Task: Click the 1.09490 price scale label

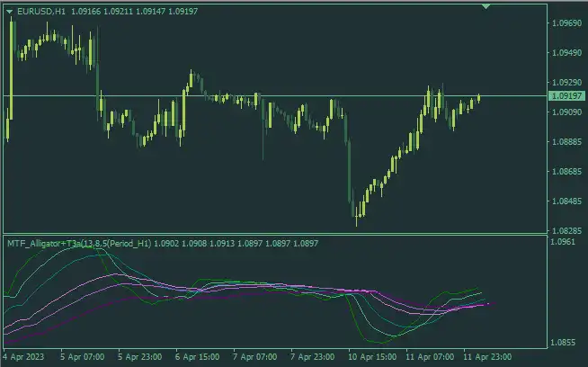Action: 566,53
